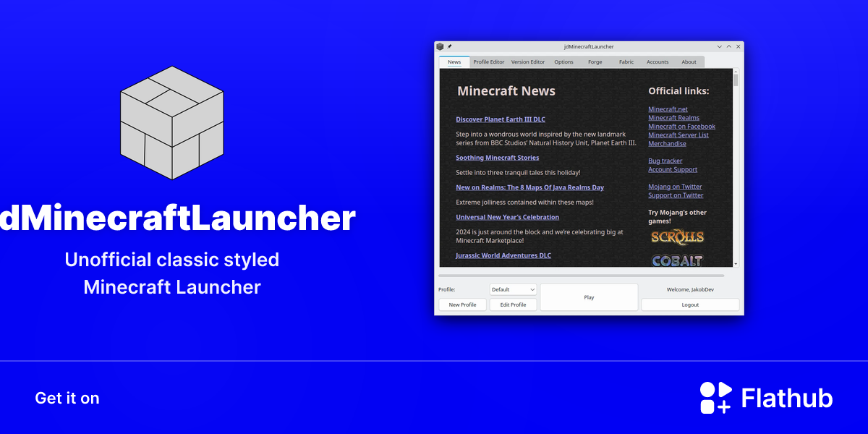The width and height of the screenshot is (868, 434).
Task: Open the Profile dropdown showing Default
Action: click(513, 289)
